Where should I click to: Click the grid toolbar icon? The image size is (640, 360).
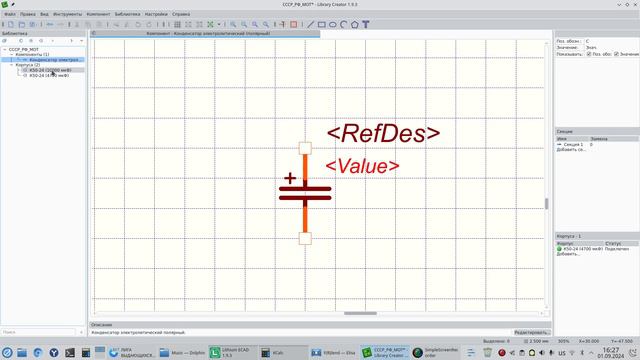[177, 24]
